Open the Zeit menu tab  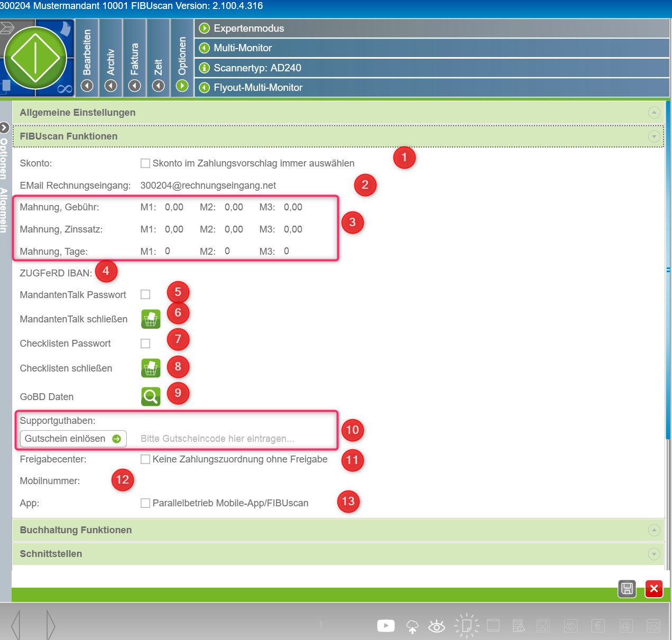[158, 58]
